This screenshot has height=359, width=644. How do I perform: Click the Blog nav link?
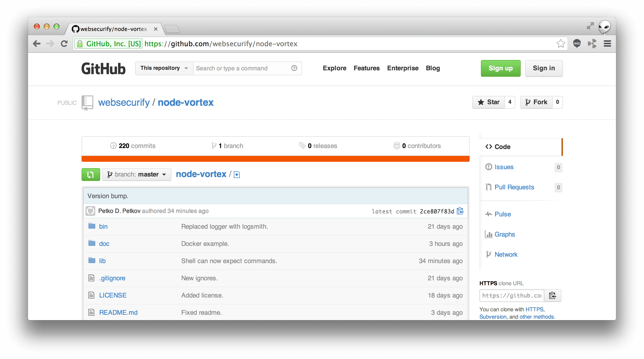(x=433, y=68)
